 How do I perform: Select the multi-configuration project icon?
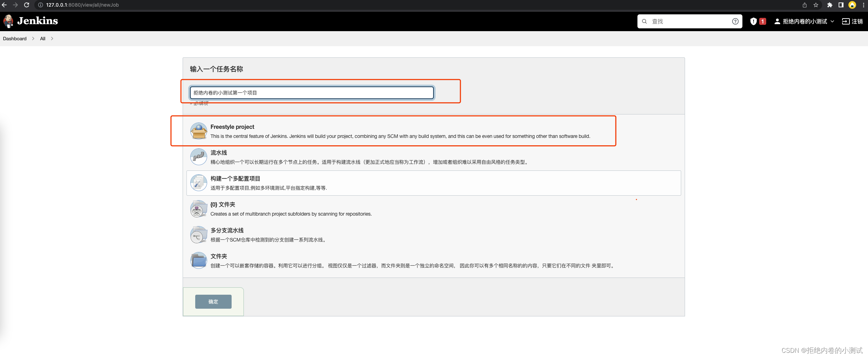point(199,183)
